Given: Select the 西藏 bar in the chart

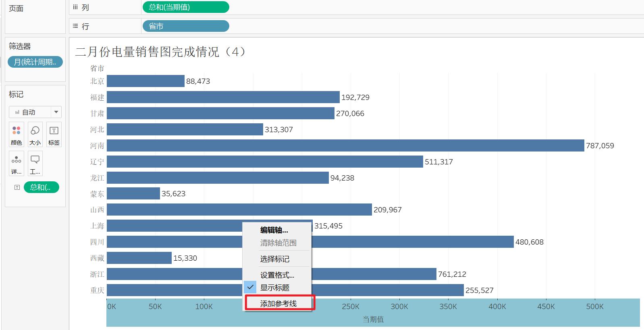Looking at the screenshot, I should pyautogui.click(x=139, y=258).
